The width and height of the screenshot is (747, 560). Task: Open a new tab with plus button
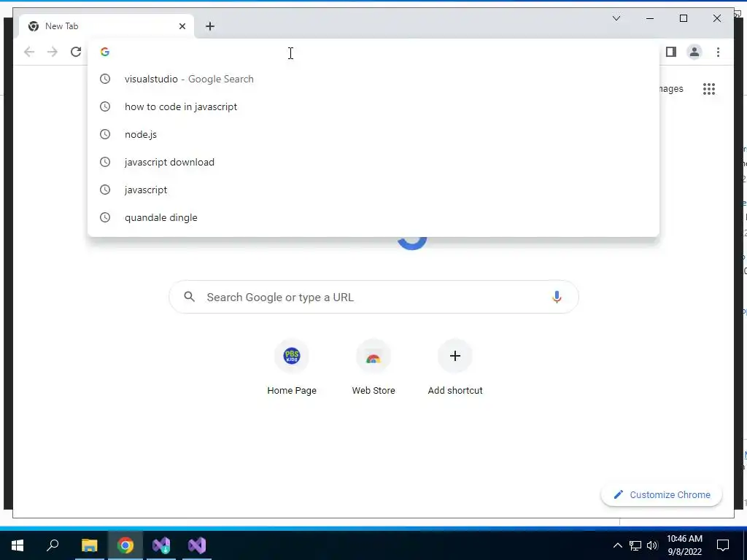(x=210, y=26)
